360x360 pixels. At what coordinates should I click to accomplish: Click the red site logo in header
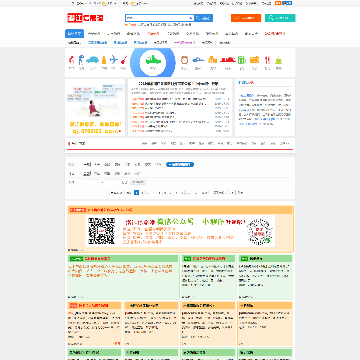pos(85,18)
